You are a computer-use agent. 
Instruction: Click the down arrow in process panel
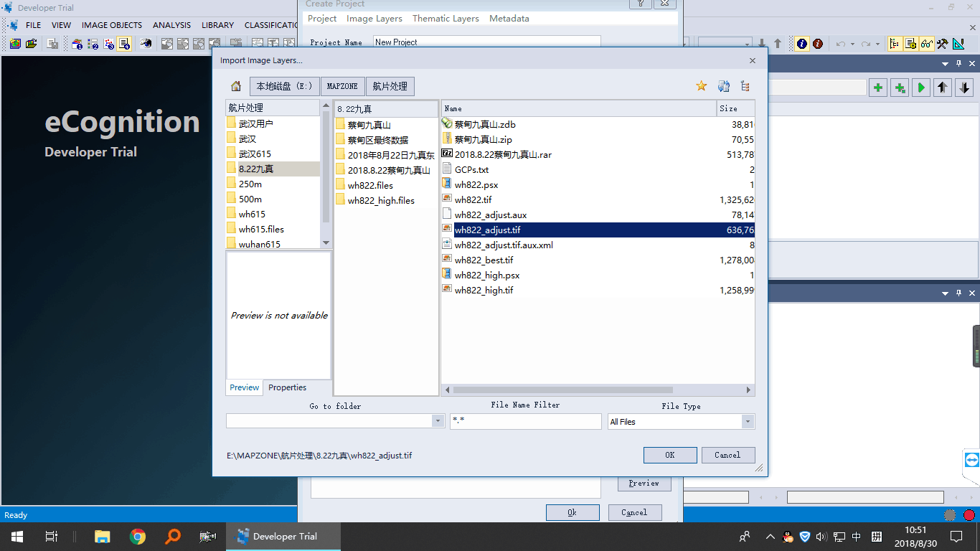[x=964, y=88]
